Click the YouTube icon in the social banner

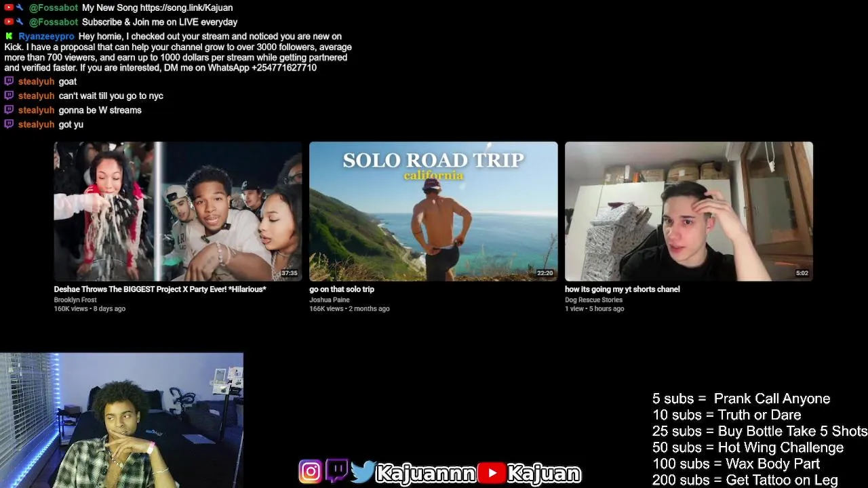(x=492, y=473)
